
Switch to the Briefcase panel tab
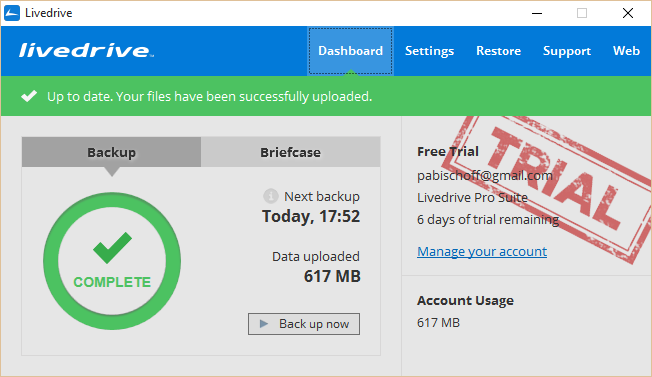click(x=290, y=152)
